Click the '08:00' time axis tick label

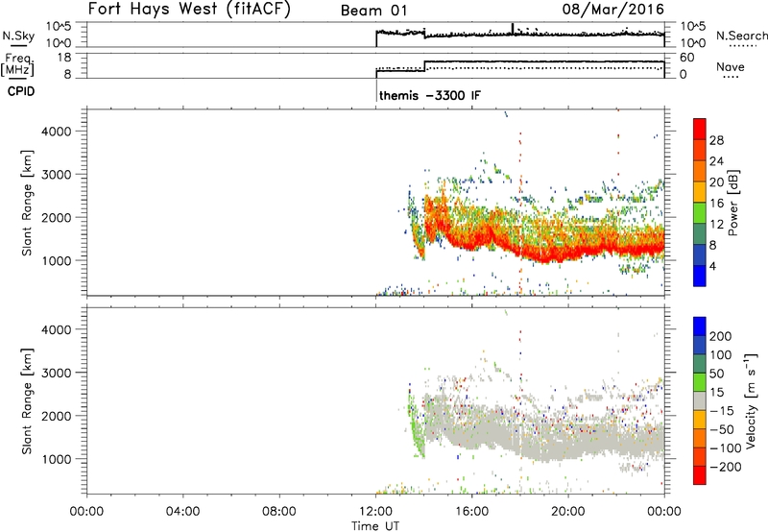coord(279,512)
